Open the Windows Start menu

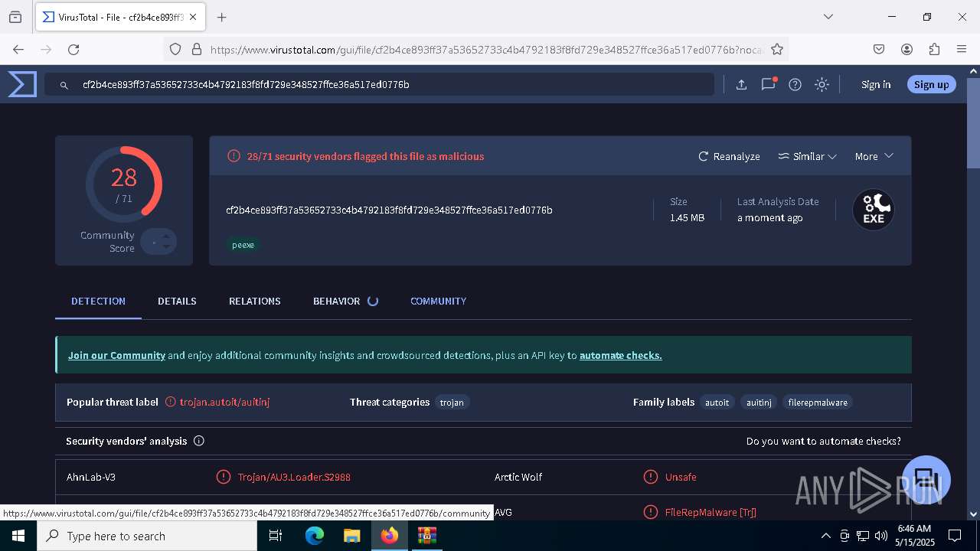click(x=18, y=536)
